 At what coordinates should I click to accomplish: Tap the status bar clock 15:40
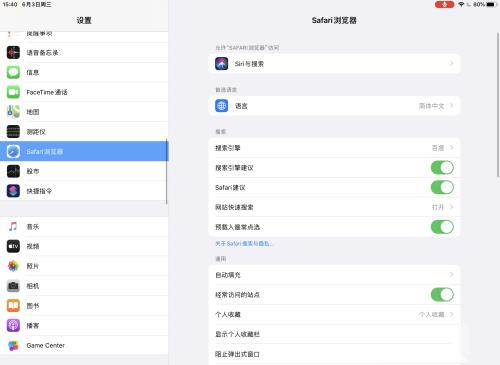pyautogui.click(x=10, y=4)
